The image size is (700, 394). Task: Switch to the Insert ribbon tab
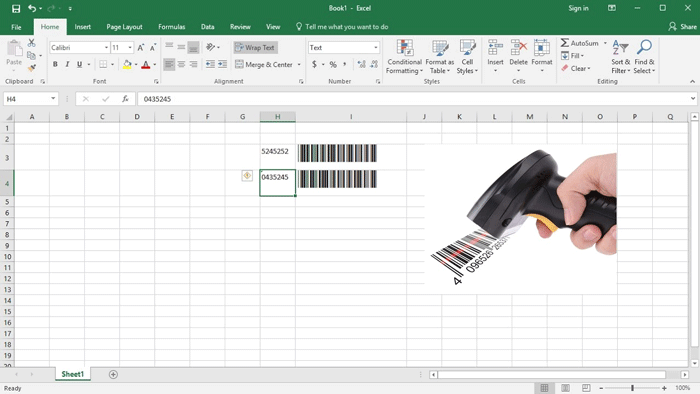83,27
